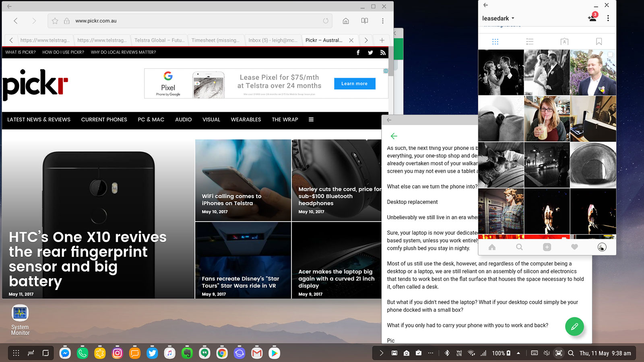Open Evernote from the taskbar
The height and width of the screenshot is (362, 644).
coord(187,353)
